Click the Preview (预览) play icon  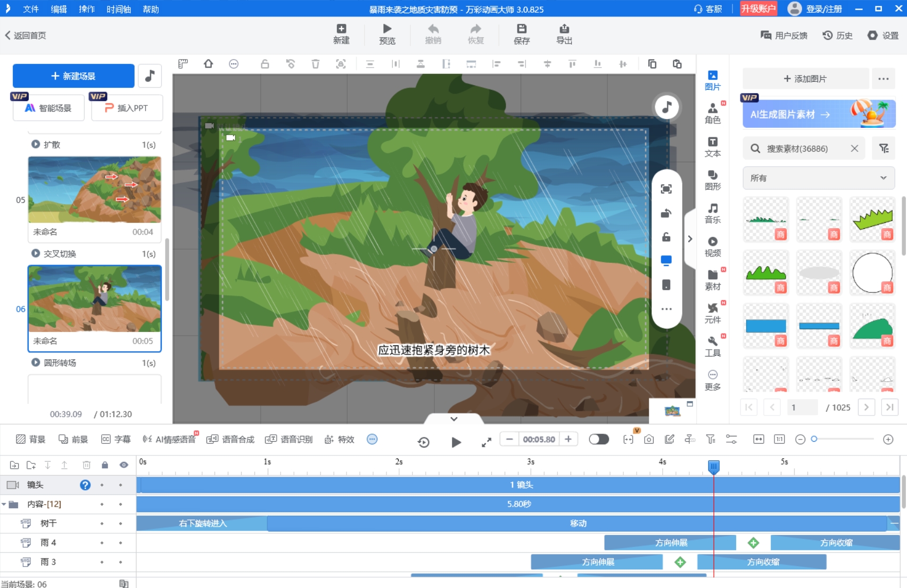[x=387, y=29]
